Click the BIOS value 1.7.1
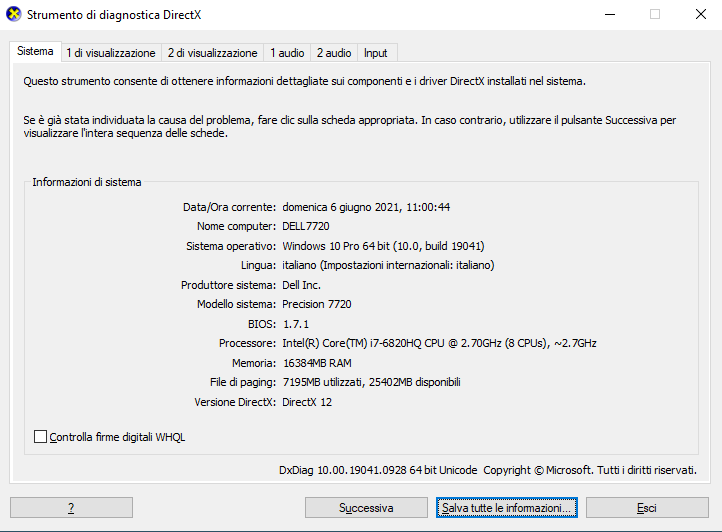The height and width of the screenshot is (532, 722). [x=296, y=324]
